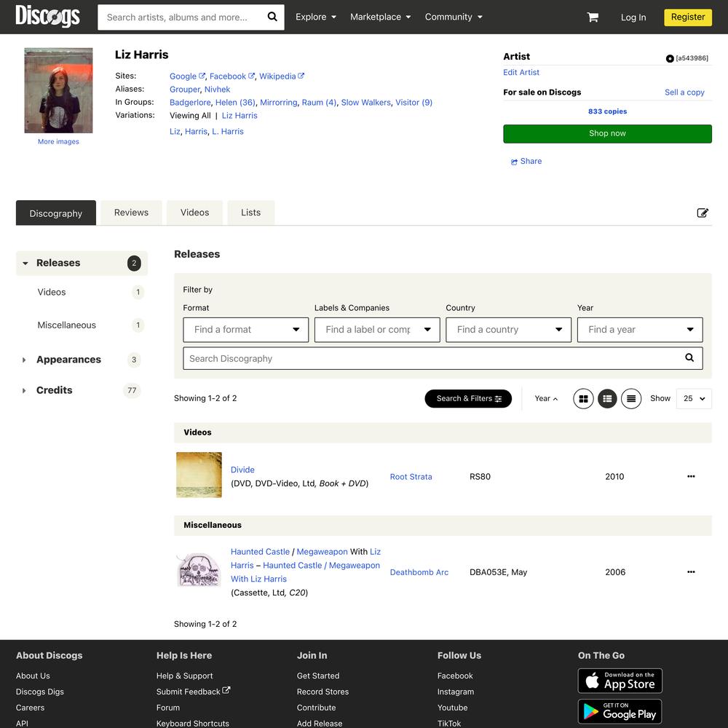728x728 pixels.
Task: Click the Discogs logo
Action: pos(47,17)
